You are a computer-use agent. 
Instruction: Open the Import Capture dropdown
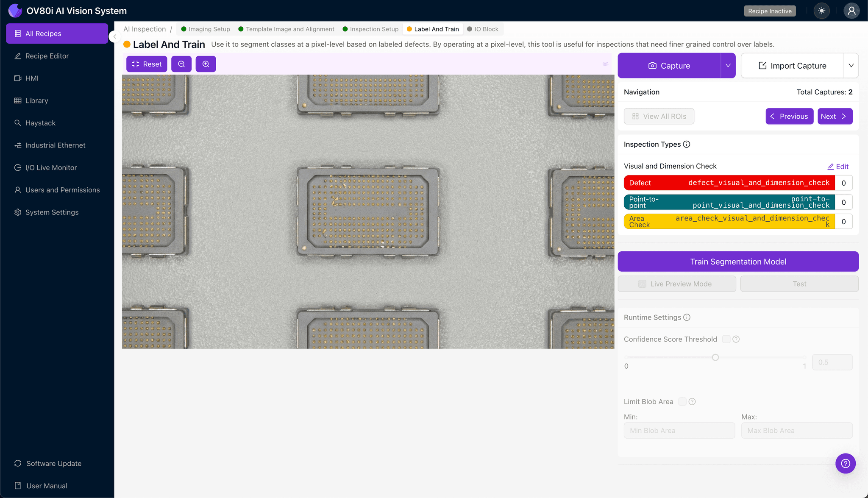(852, 65)
